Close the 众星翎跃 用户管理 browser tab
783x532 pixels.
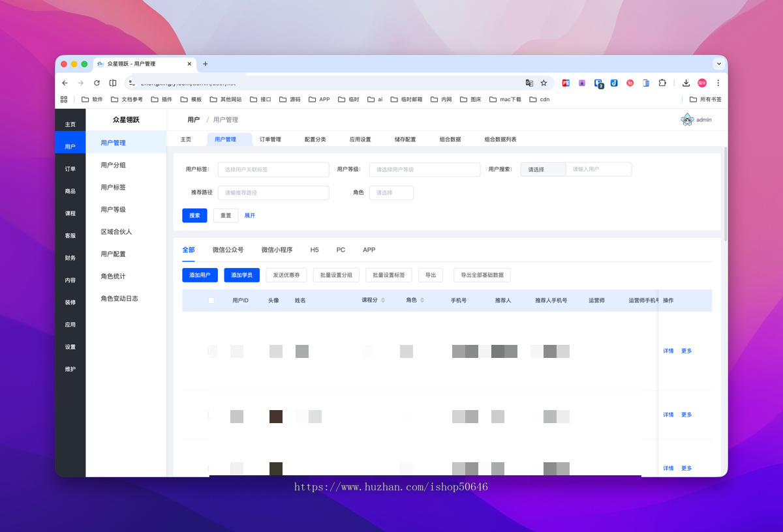click(x=190, y=64)
